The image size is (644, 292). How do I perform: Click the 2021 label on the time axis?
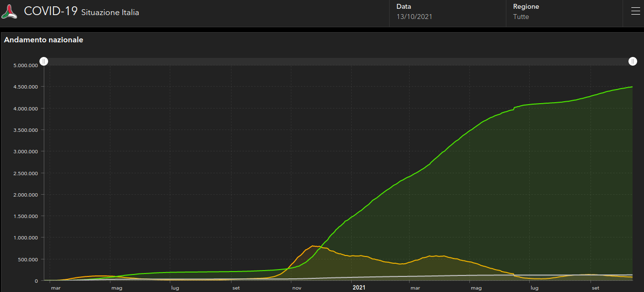359,288
